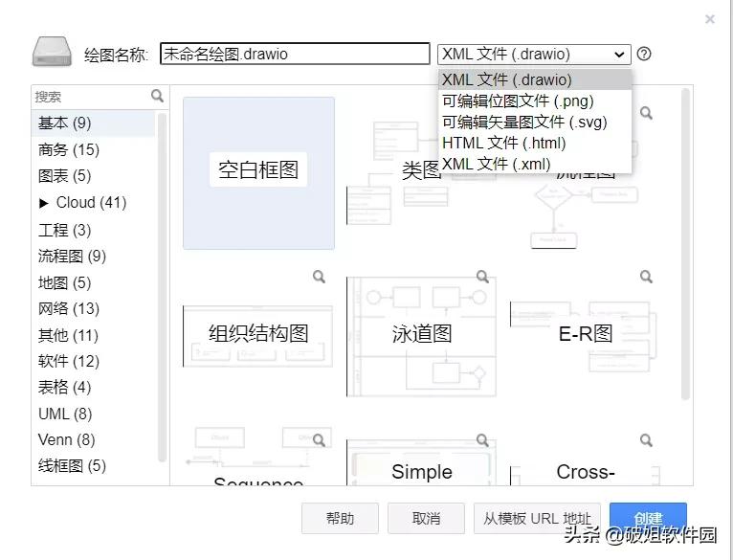733x560 pixels.
Task: Click the 帮助 button
Action: pos(340,519)
